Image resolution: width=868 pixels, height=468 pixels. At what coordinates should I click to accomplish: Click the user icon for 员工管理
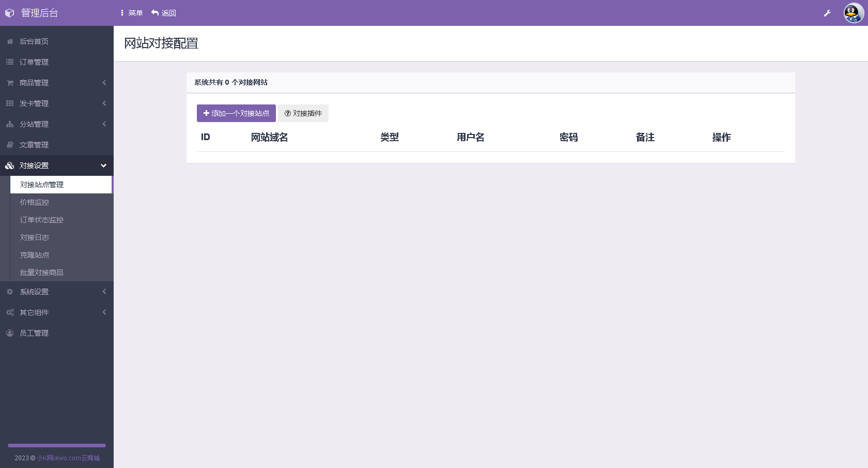click(x=10, y=333)
